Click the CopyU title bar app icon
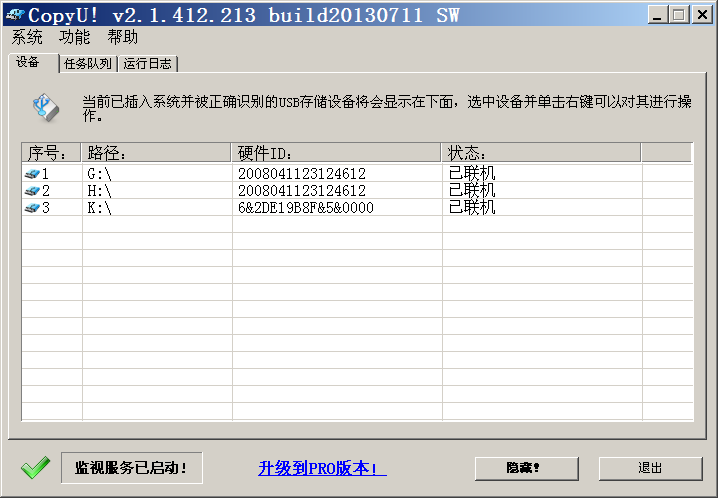 click(15, 15)
